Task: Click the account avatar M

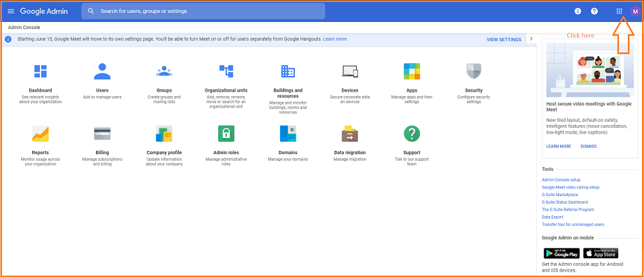Action: 635,11
